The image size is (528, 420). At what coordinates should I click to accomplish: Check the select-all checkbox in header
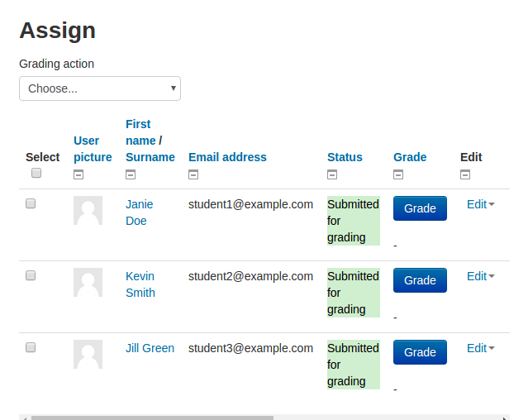coord(36,173)
